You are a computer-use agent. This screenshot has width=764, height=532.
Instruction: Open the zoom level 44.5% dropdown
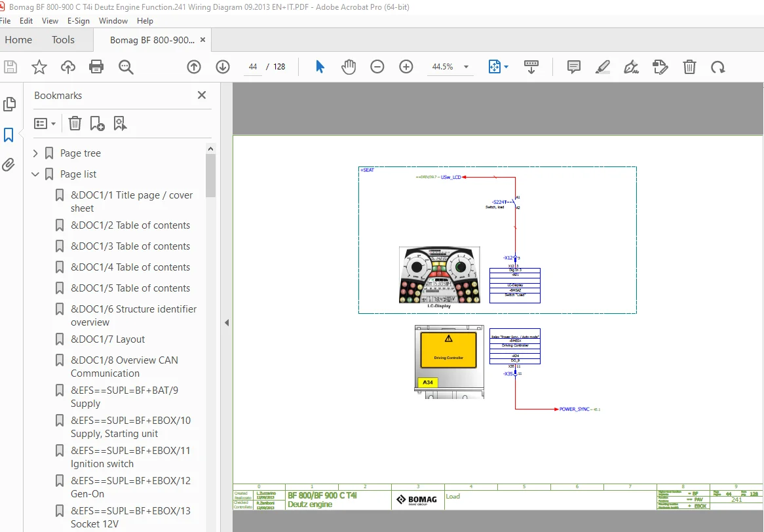click(466, 67)
